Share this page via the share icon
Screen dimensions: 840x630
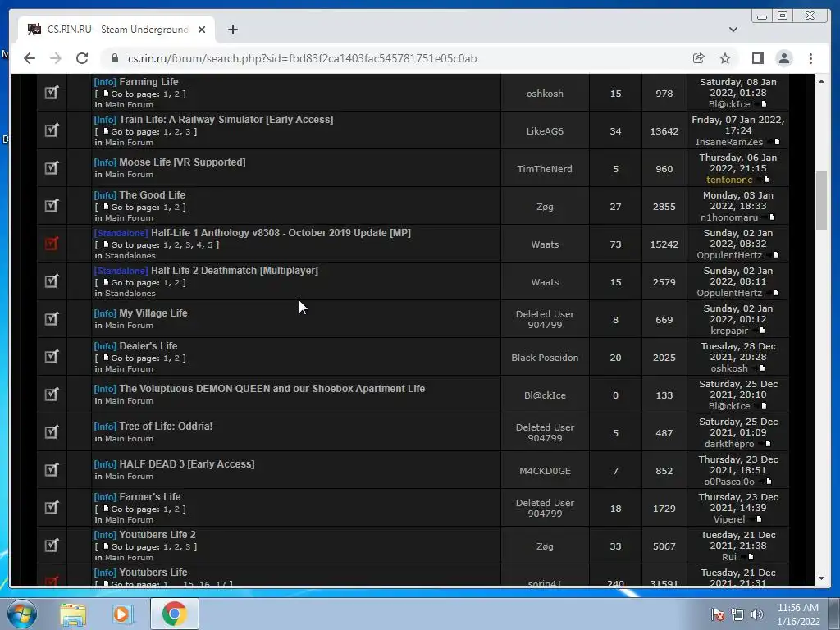698,58
